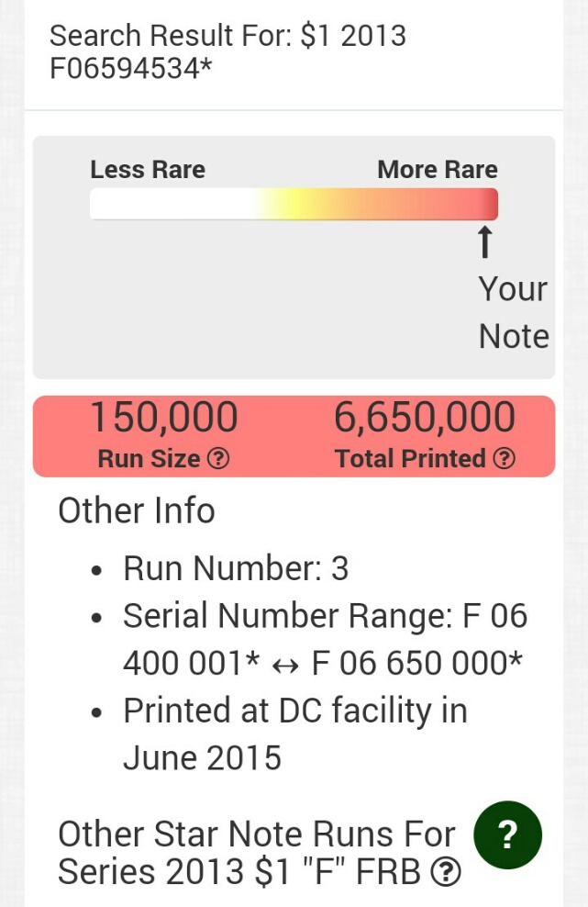This screenshot has height=907, width=588.
Task: Click the F06594534* serial number text
Action: [130, 68]
